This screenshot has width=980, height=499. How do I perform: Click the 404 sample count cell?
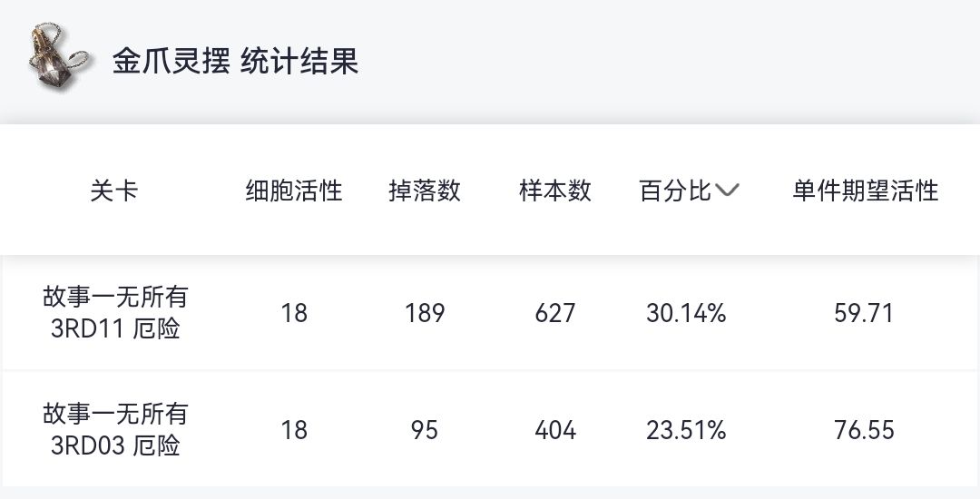555,430
